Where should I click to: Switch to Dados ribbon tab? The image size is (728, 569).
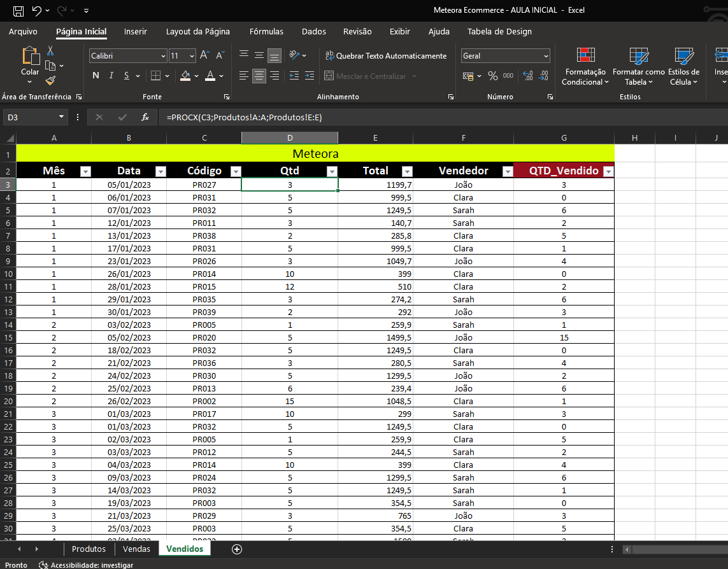[x=314, y=32]
